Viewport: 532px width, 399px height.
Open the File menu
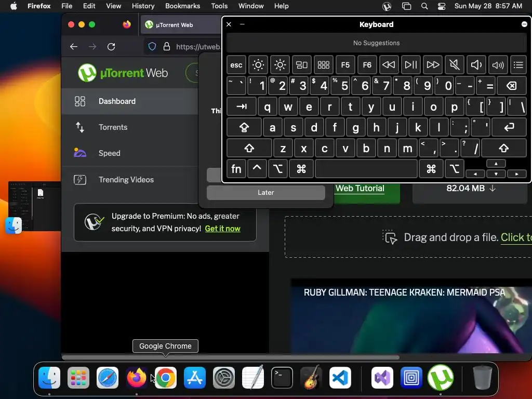tap(66, 6)
